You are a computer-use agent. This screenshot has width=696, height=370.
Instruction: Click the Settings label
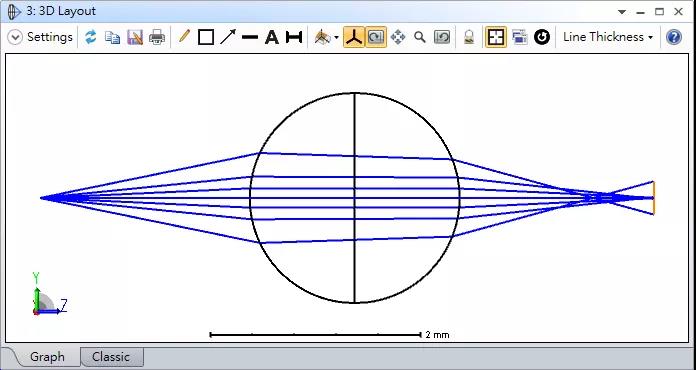pyautogui.click(x=50, y=37)
